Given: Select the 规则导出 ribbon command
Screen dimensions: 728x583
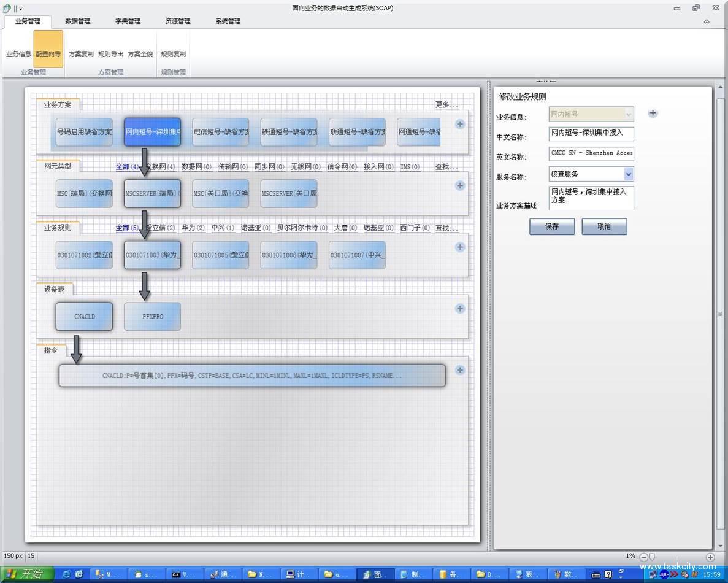Looking at the screenshot, I should click(110, 54).
